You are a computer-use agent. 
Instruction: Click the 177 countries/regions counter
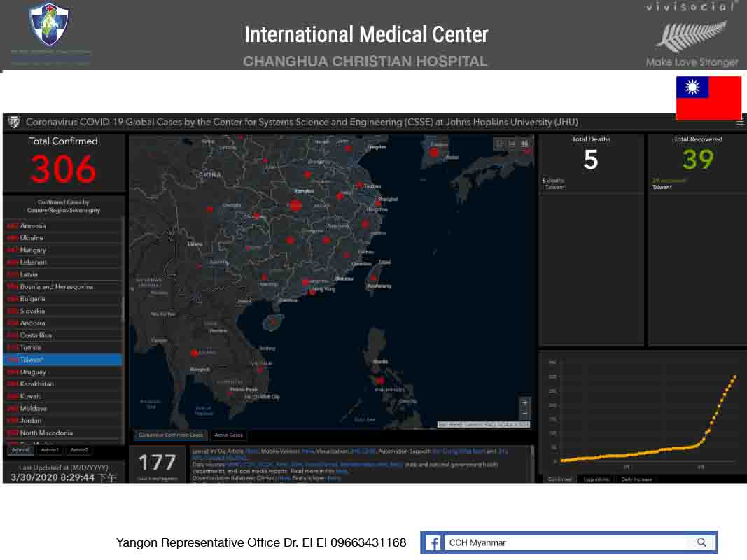tap(158, 463)
